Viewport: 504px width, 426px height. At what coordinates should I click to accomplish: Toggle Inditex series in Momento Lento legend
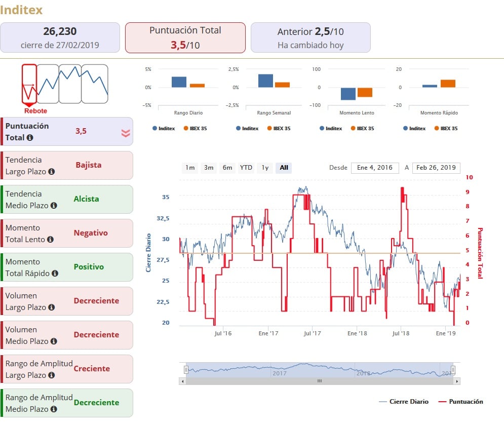[x=331, y=128]
